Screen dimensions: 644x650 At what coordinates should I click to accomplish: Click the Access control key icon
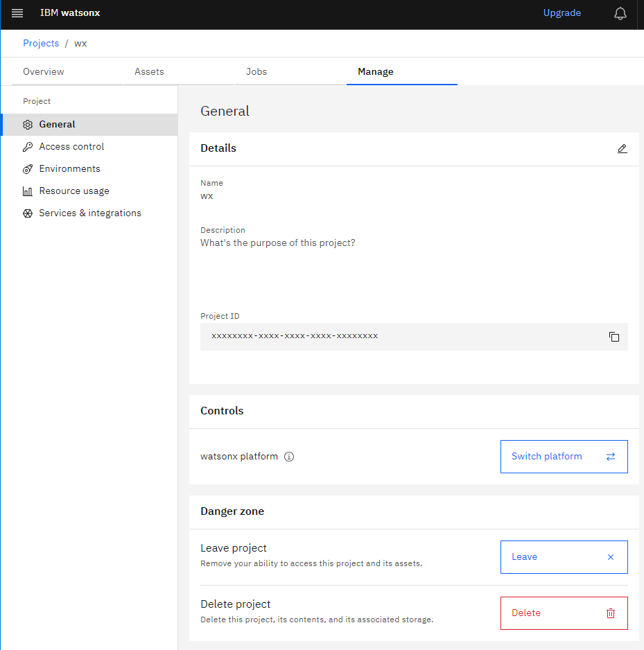[x=28, y=147]
